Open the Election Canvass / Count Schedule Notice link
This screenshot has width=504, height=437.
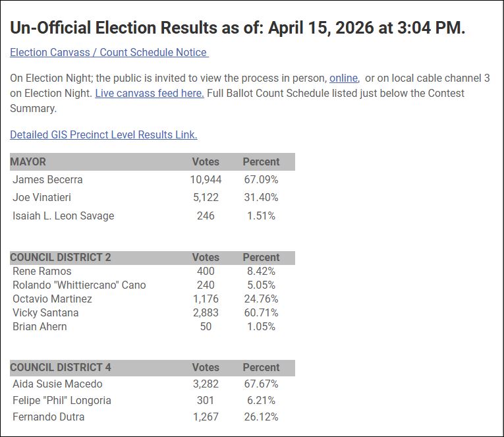[x=109, y=52]
